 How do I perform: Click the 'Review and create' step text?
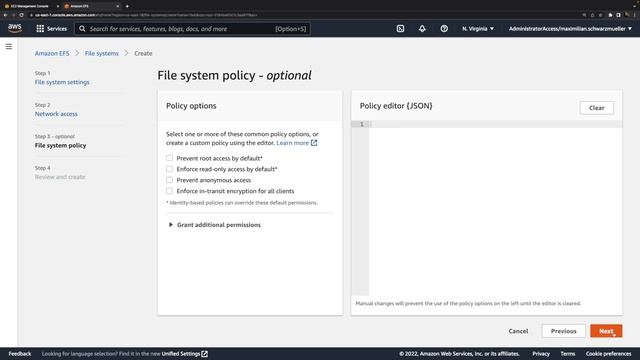point(60,177)
